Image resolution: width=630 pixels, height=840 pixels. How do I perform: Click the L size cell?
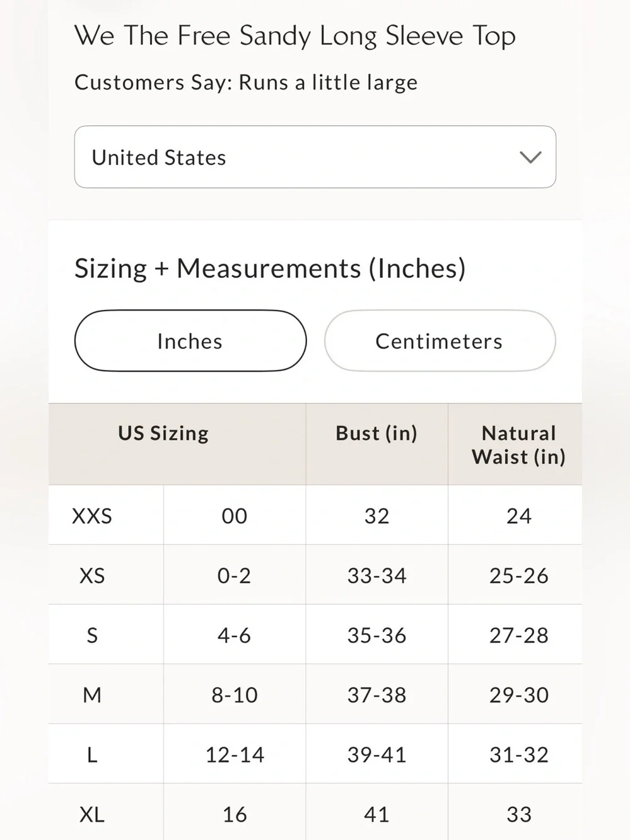click(92, 755)
